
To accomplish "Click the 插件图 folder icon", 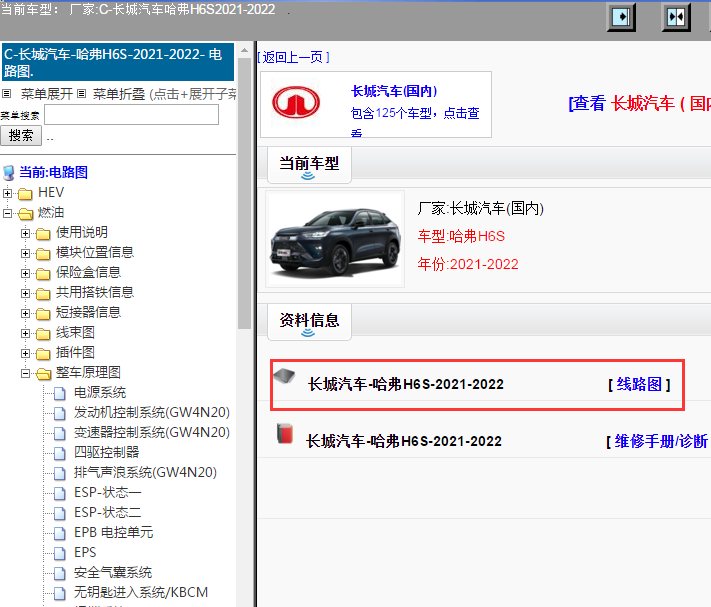I will click(x=43, y=354).
